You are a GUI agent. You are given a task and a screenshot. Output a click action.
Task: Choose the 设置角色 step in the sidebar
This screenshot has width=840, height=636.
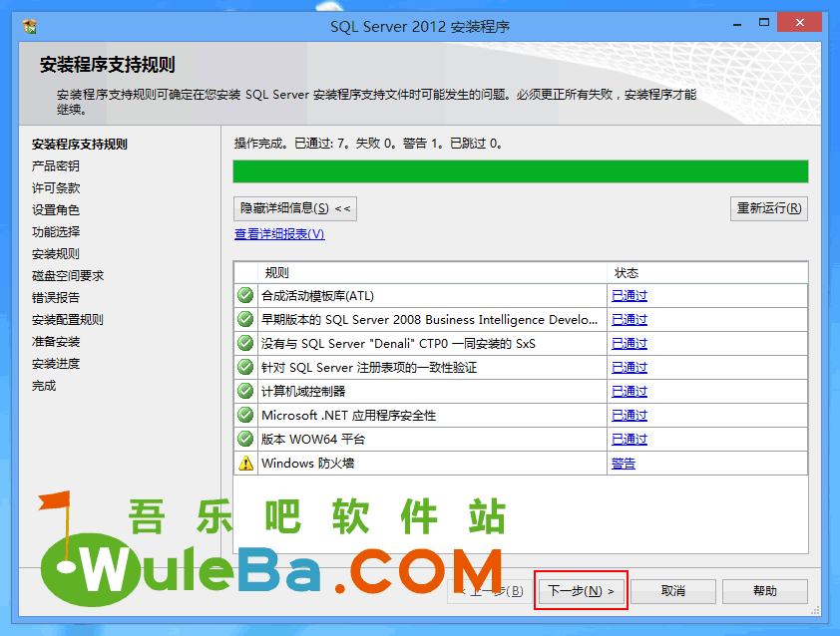pyautogui.click(x=56, y=210)
